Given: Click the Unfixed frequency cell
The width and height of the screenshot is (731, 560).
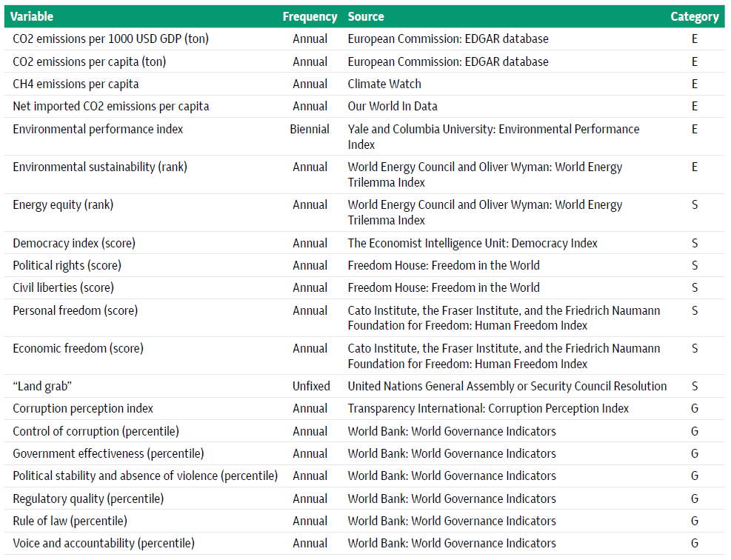Looking at the screenshot, I should pos(311,386).
